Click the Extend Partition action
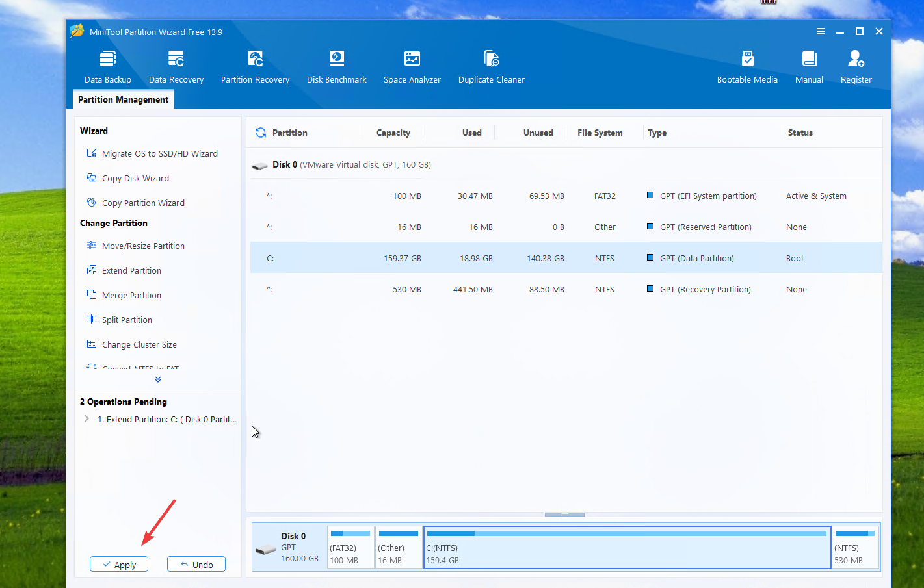The image size is (924, 588). point(131,270)
